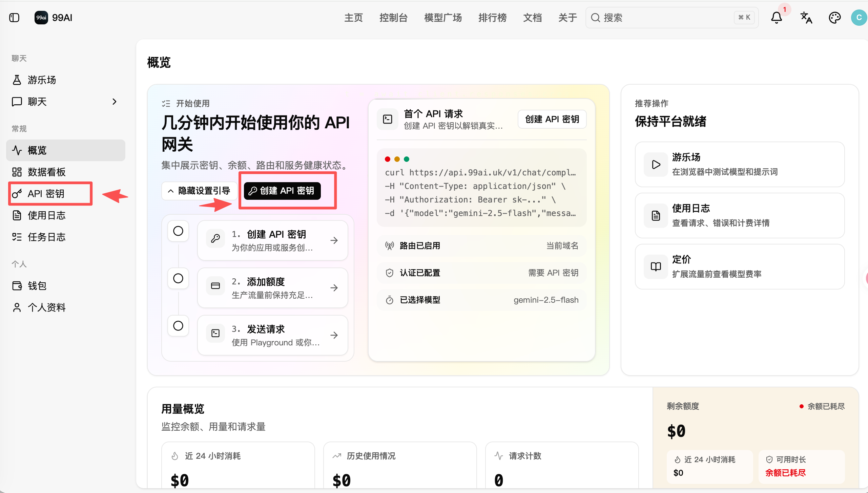Screen dimensions: 868x493
Task: Open 个人资料 in sidebar
Action: [x=66, y=307]
